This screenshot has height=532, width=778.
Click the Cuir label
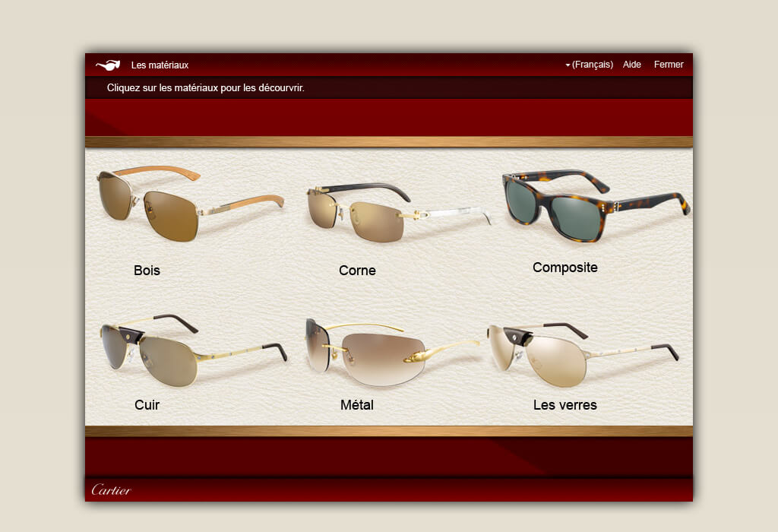[x=147, y=405]
